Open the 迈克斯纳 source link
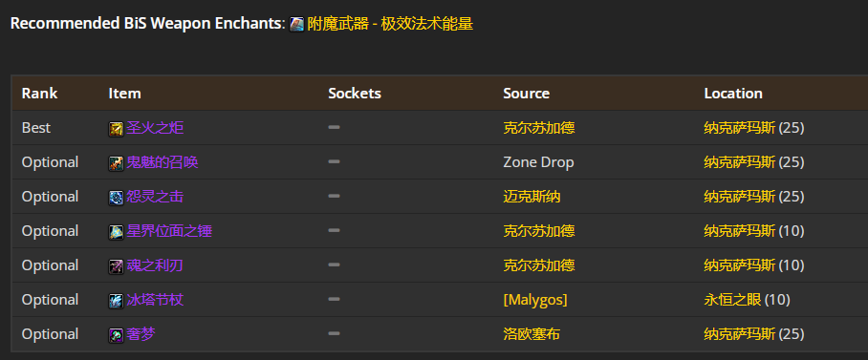Viewport: 868px width, 360px height. pyautogui.click(x=532, y=197)
